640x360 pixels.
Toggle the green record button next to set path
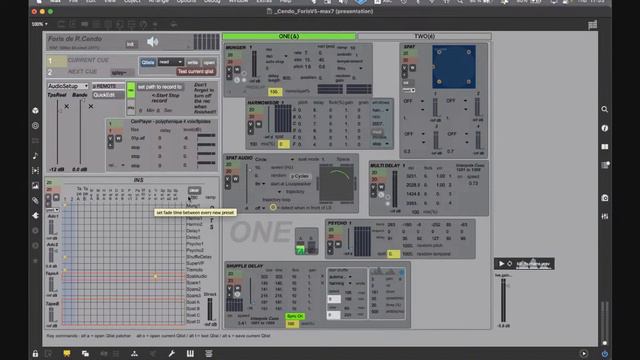[x=131, y=90]
